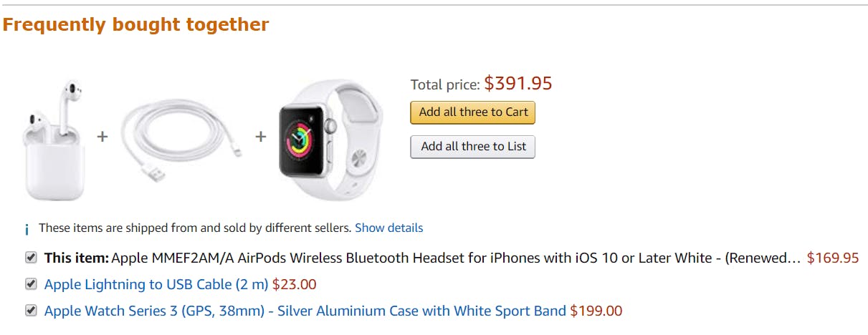The image size is (868, 335).
Task: Open the Apple Watch product image
Action: (x=329, y=140)
